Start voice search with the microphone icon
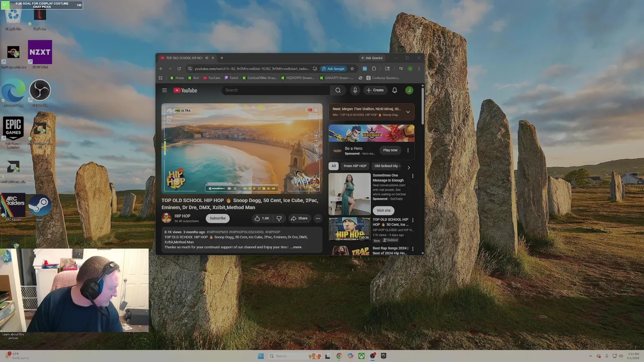Viewport: 644px width, 362px height. pos(355,90)
